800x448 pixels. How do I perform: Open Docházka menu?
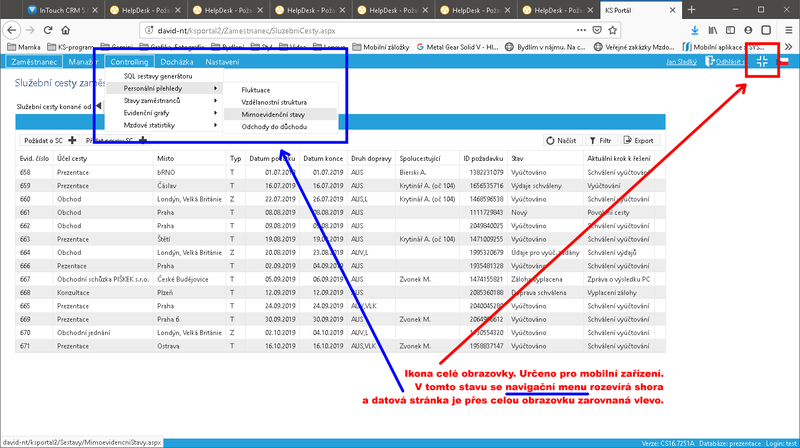(177, 62)
